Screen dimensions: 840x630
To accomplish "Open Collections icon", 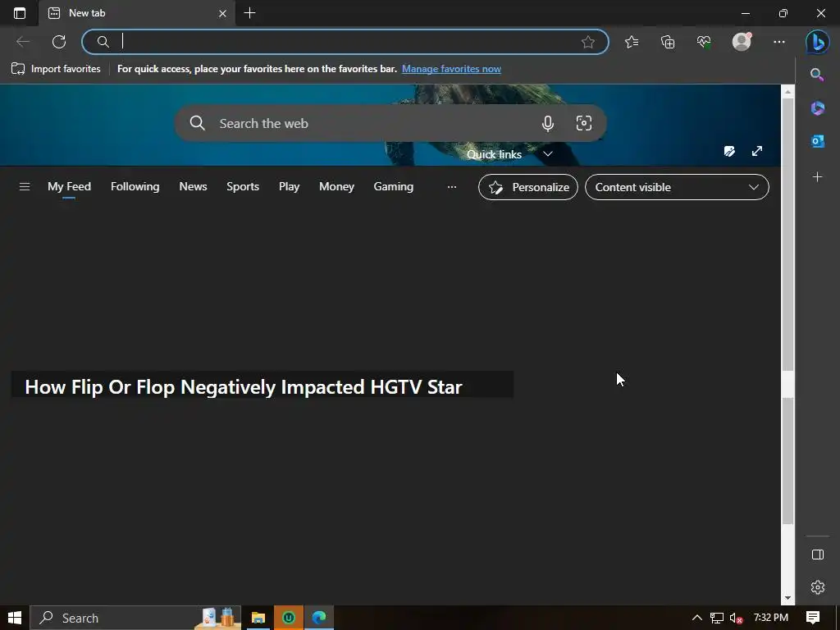I will 668,42.
